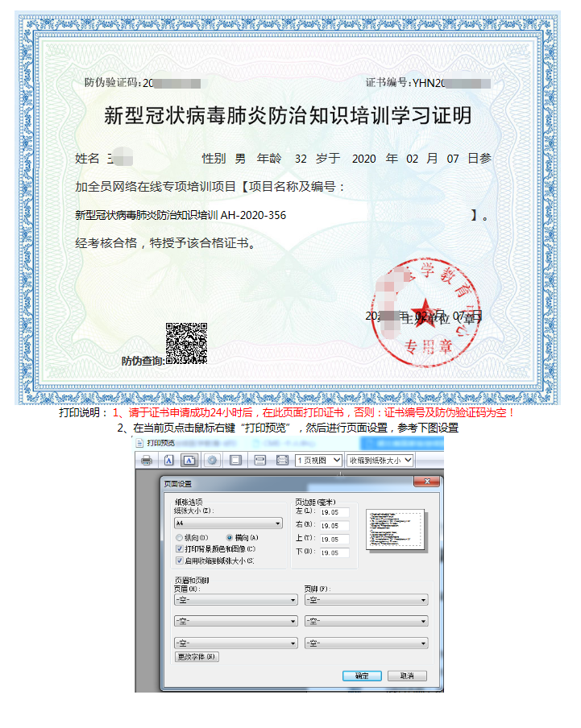Click the full page view toolbar icon
The height and width of the screenshot is (728, 581).
282,460
